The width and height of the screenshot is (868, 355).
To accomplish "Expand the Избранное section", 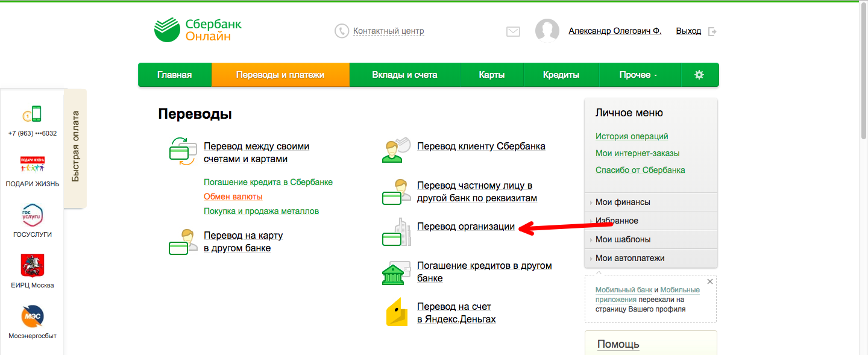I will [651, 221].
